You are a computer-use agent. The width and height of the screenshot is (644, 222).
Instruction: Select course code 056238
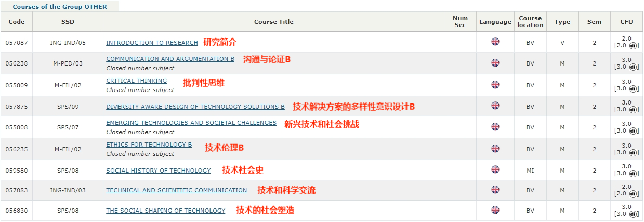point(16,63)
